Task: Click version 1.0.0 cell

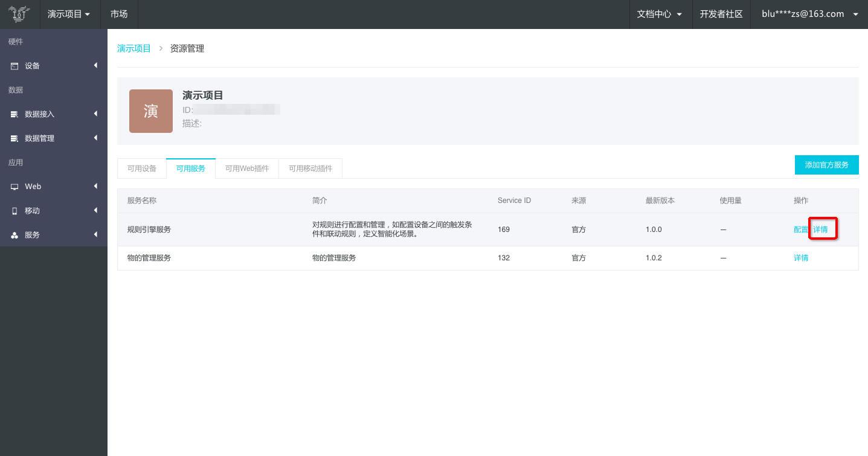Action: click(654, 230)
